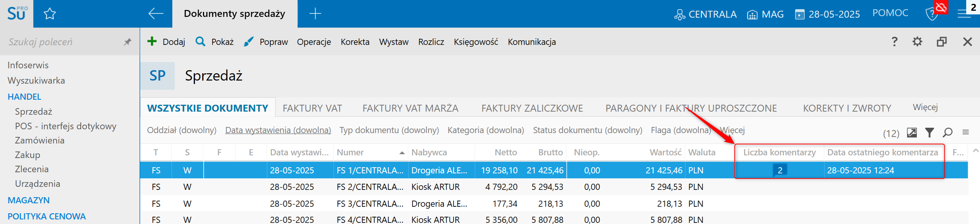Viewport: 980px width, 224px height.
Task: Sort by the Numer column header
Action: tap(350, 153)
